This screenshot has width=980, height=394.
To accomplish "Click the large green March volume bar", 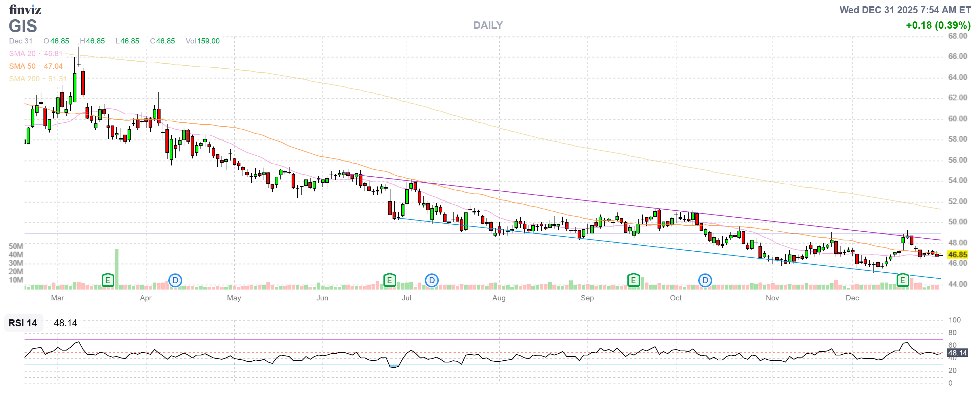I will 116,268.
